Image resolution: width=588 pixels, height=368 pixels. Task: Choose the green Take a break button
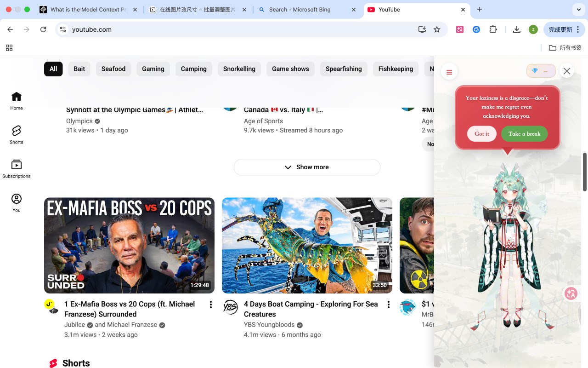click(524, 134)
